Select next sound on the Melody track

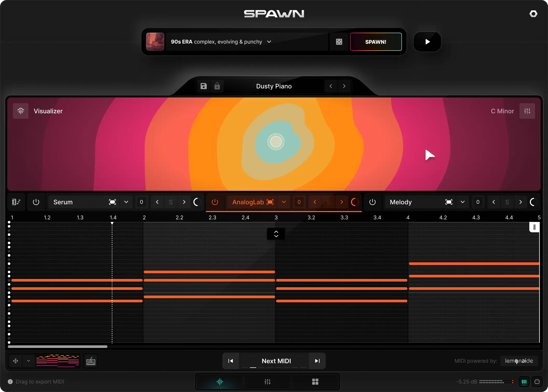tap(520, 202)
